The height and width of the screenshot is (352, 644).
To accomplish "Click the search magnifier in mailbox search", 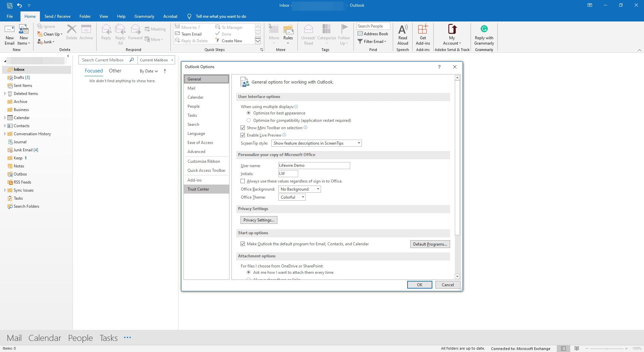I will point(131,60).
